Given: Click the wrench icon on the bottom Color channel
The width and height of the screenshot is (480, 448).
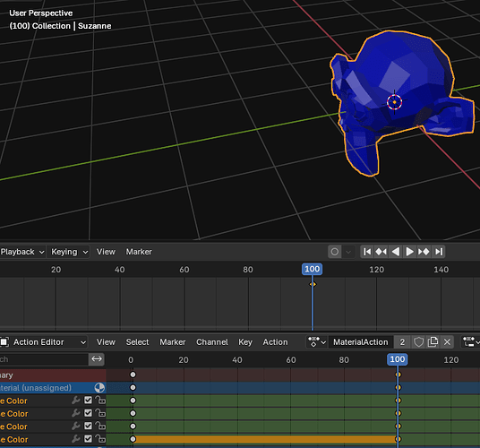Looking at the screenshot, I should pos(75,439).
